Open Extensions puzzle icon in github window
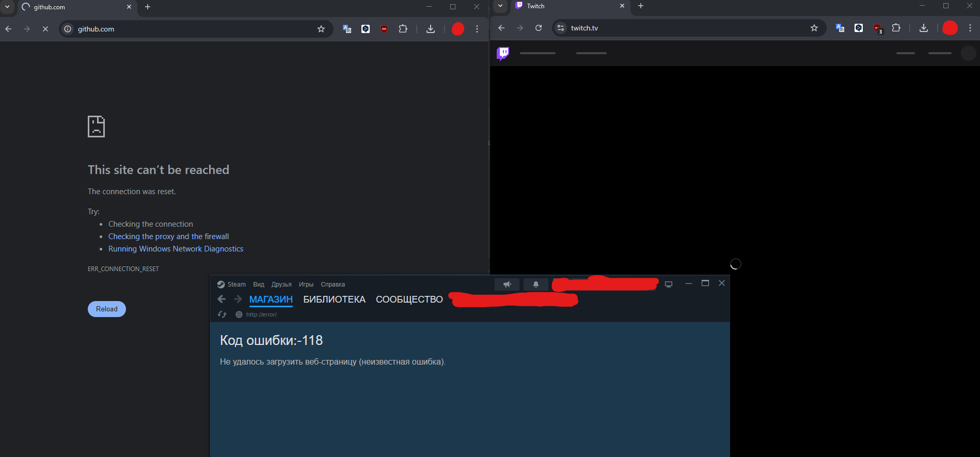The image size is (980, 457). click(x=403, y=29)
